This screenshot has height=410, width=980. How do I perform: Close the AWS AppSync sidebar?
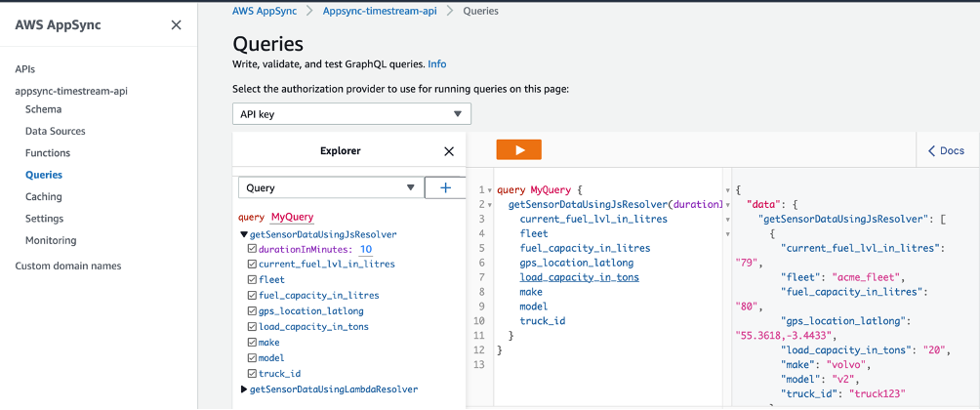click(177, 25)
